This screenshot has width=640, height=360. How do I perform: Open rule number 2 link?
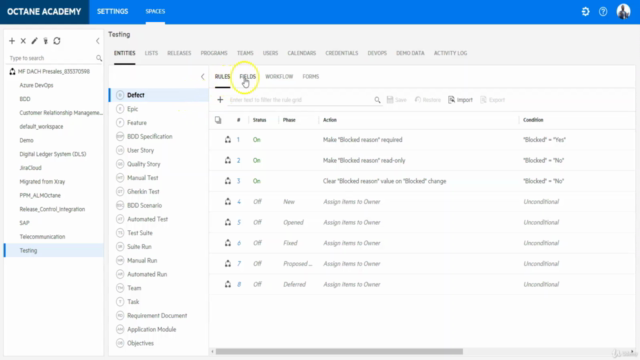[238, 160]
